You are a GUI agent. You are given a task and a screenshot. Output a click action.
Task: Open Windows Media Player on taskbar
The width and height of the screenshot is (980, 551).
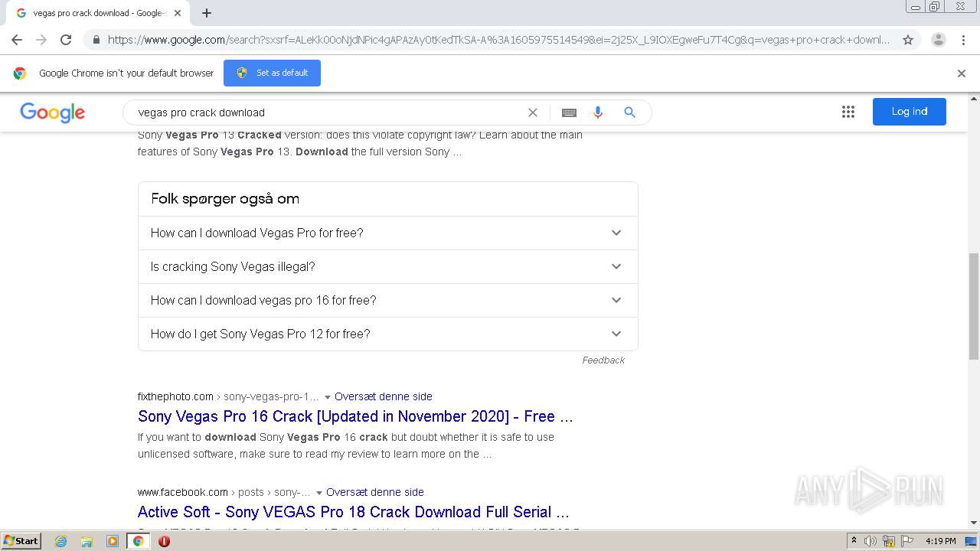click(113, 541)
